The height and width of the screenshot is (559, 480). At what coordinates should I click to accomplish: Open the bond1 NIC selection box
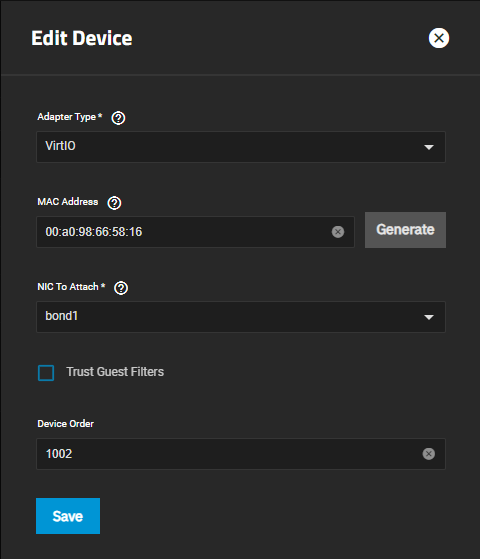tap(241, 317)
